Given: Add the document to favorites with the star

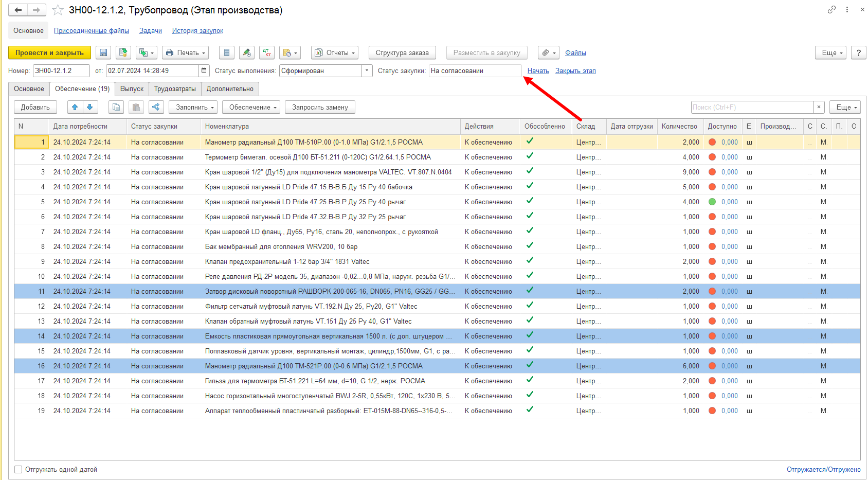Looking at the screenshot, I should [58, 10].
